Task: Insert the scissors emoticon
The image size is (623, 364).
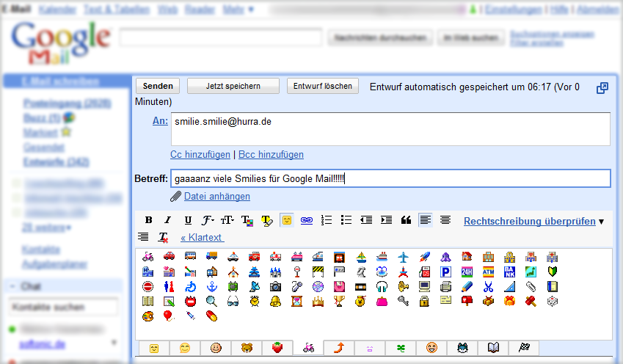Action: pos(488,286)
